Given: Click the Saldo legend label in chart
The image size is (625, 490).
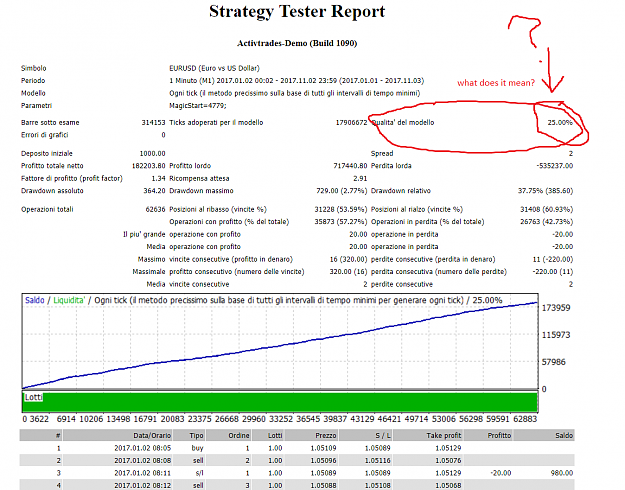Looking at the screenshot, I should click(35, 300).
